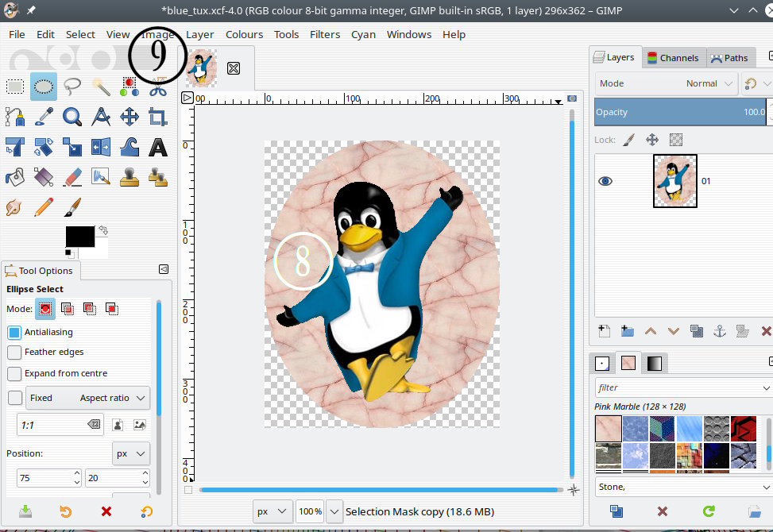Enable Expand from centre checkbox
Screen dimensions: 773x532
point(14,374)
